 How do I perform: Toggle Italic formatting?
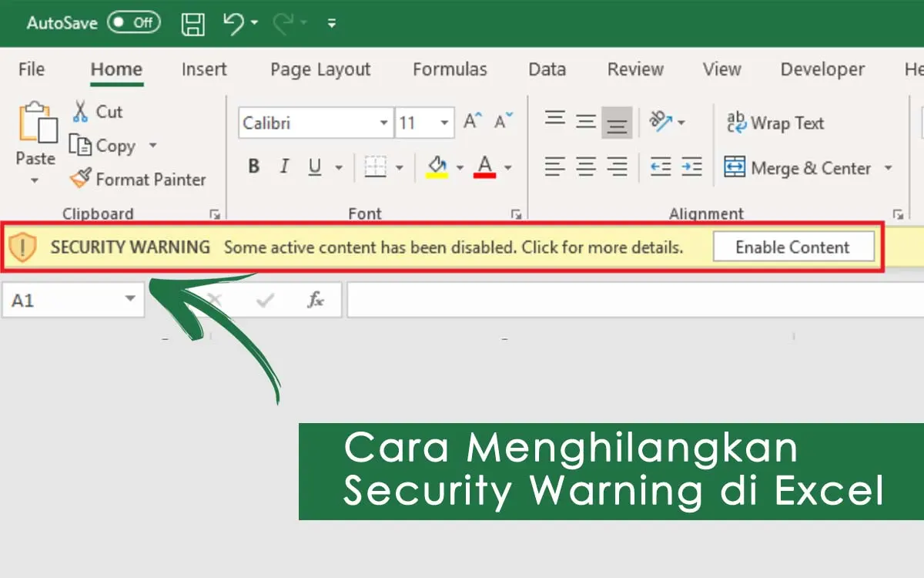point(284,166)
